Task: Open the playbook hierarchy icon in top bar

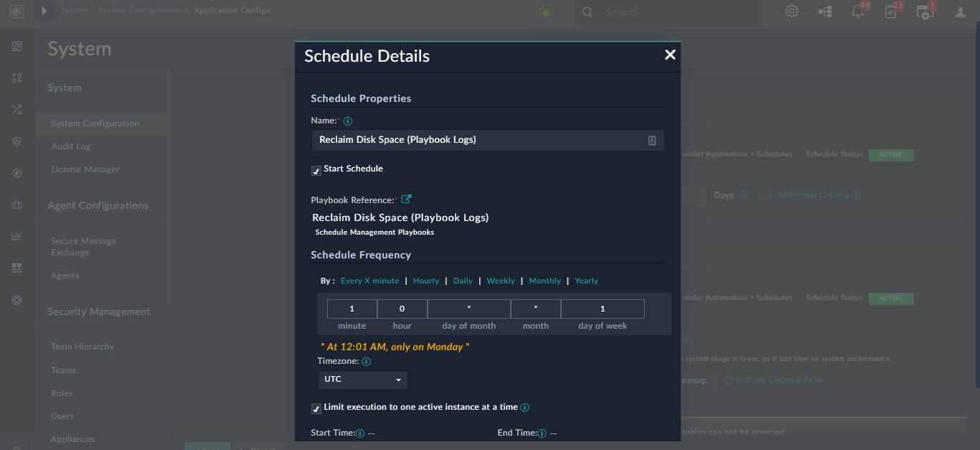Action: pos(824,11)
